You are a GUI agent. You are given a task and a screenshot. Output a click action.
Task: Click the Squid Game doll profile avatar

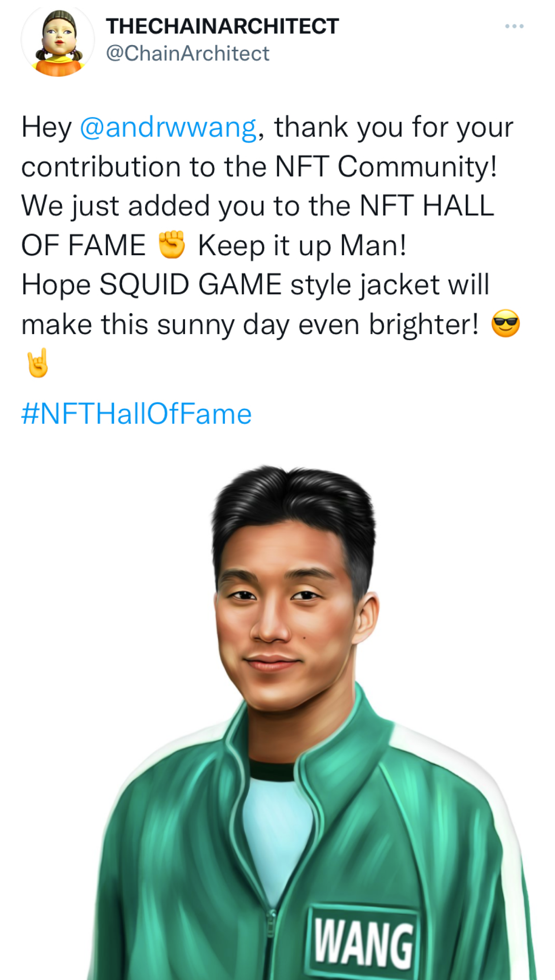pos(58,41)
